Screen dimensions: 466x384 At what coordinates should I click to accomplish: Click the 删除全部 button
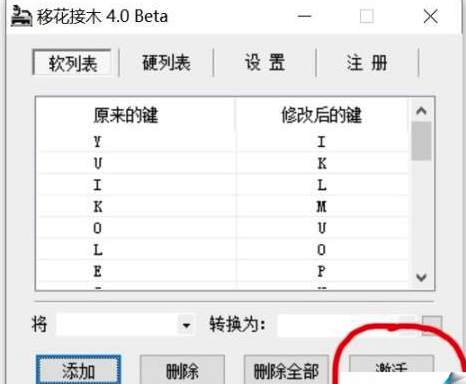tap(286, 370)
